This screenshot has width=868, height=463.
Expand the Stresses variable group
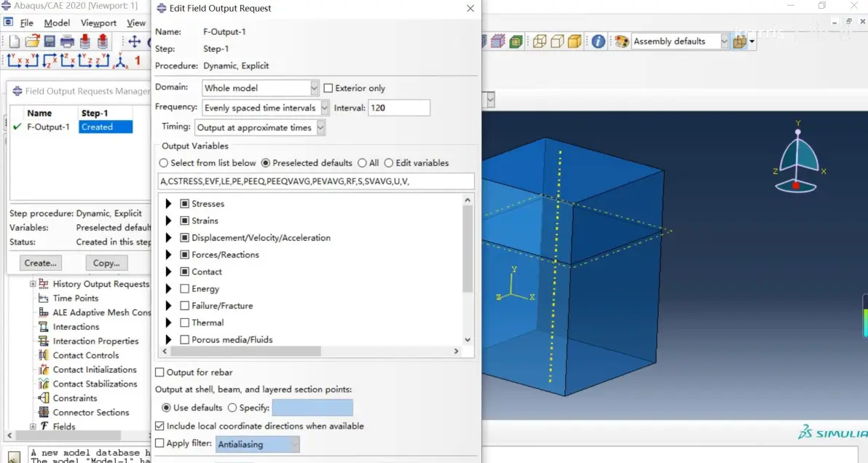[x=169, y=204]
